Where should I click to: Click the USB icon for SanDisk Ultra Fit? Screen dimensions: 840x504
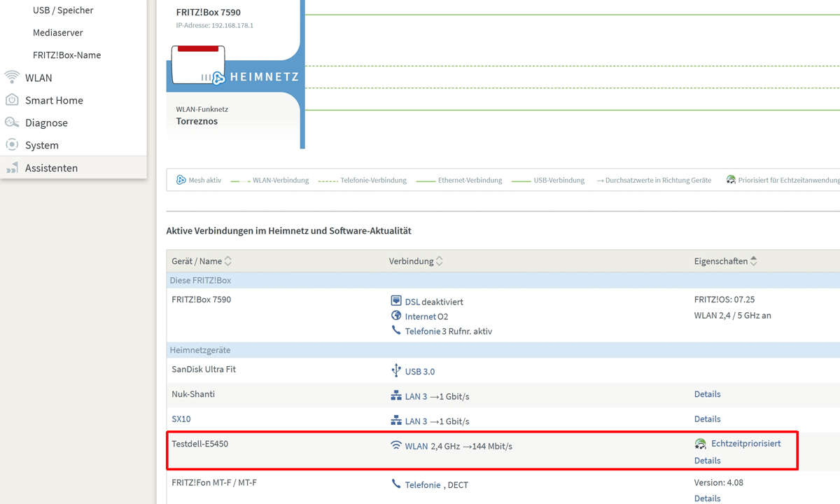tap(396, 370)
